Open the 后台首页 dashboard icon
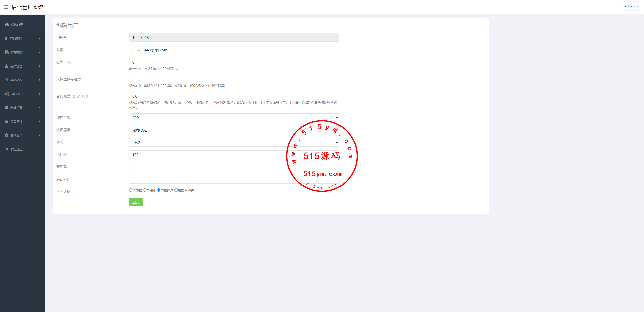The height and width of the screenshot is (312, 644). click(7, 25)
